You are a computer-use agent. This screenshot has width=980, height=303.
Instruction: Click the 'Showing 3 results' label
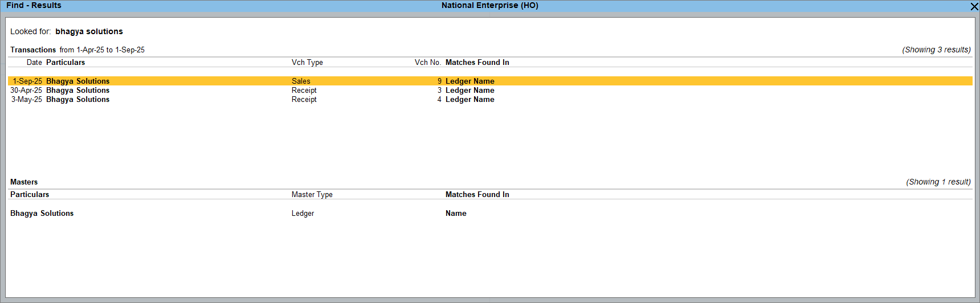click(x=936, y=50)
